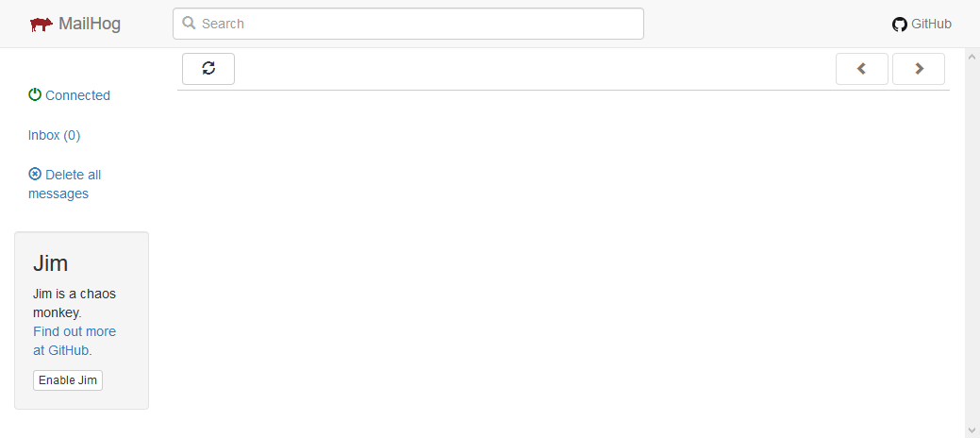This screenshot has width=980, height=438.
Task: Go to previous page of messages
Action: [862, 69]
